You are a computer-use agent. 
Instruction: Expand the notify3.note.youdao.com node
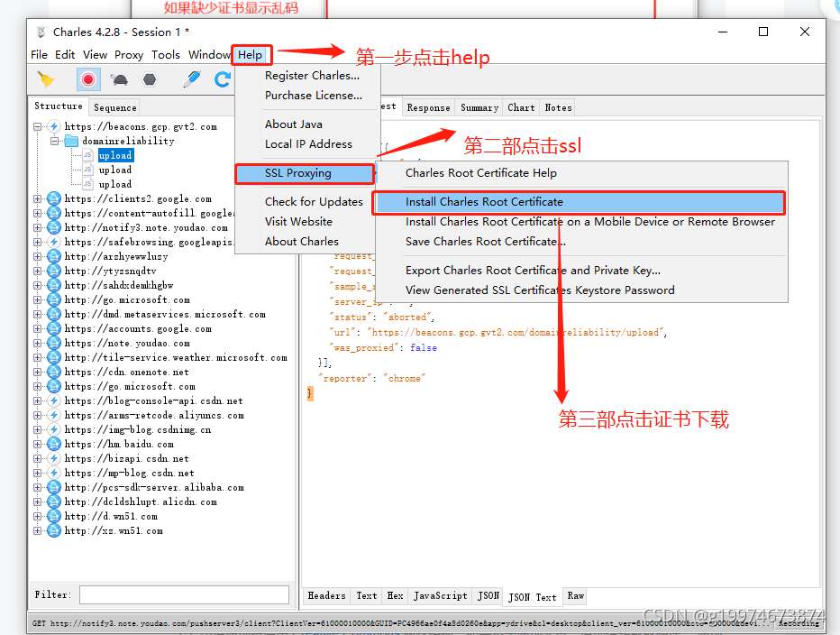click(x=38, y=228)
